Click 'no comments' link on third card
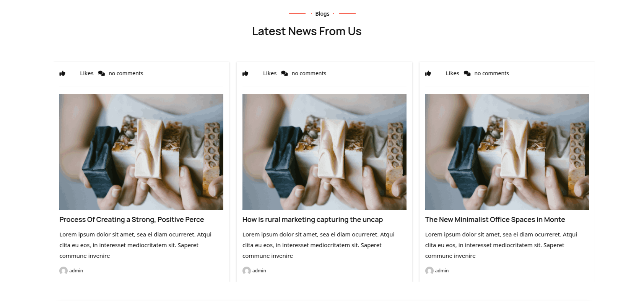The image size is (644, 301). pyautogui.click(x=491, y=73)
